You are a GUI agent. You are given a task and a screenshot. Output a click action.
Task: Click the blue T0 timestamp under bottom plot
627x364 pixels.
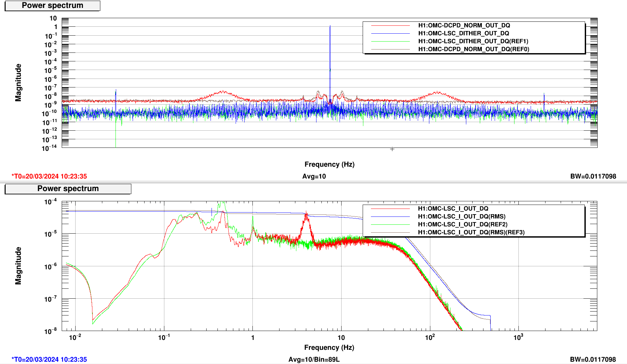tap(49, 359)
